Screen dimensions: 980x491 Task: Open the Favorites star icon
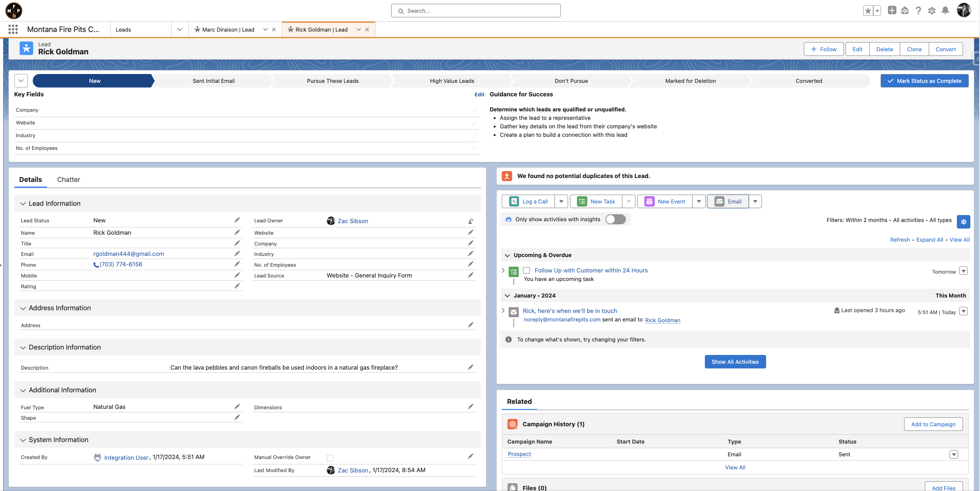click(x=868, y=11)
